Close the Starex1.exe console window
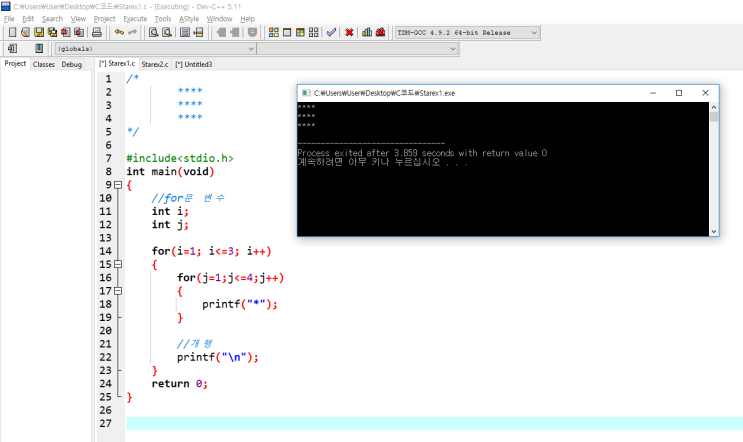This screenshot has width=743, height=442. click(705, 93)
